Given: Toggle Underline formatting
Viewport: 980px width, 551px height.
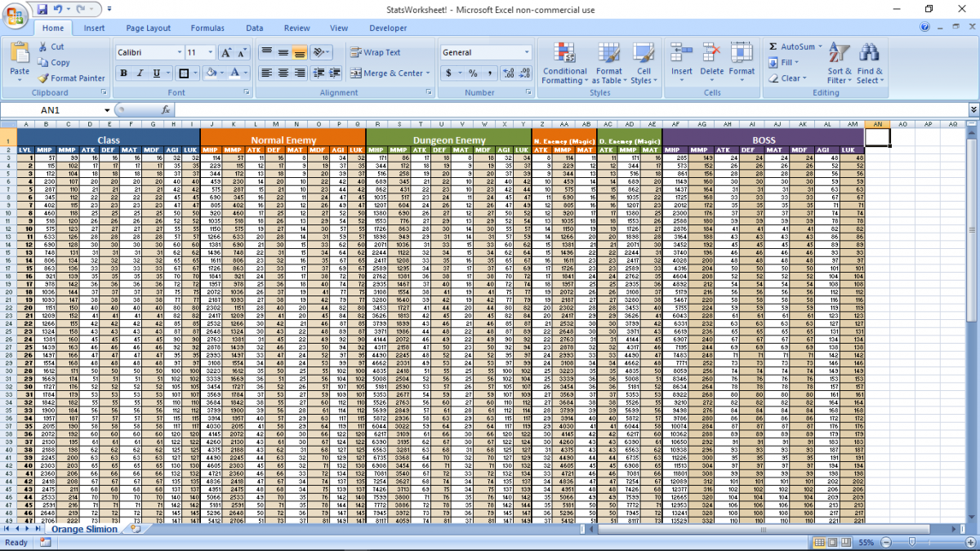Looking at the screenshot, I should [156, 73].
